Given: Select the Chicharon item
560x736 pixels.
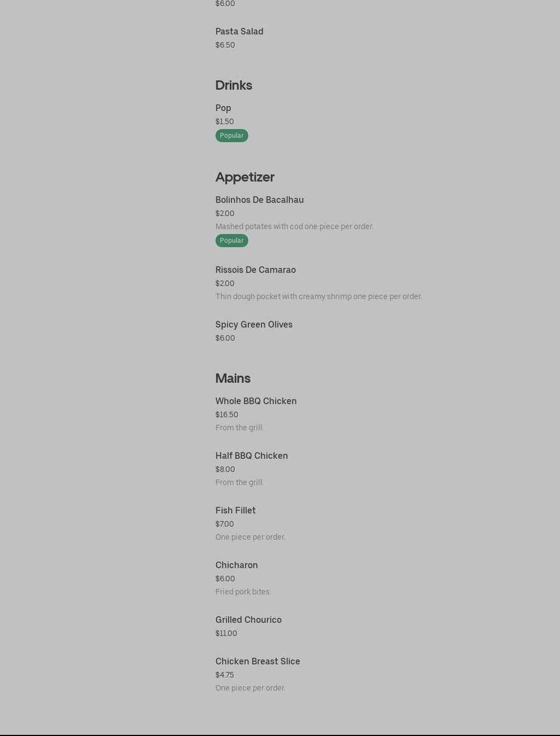Looking at the screenshot, I should pos(237,565).
